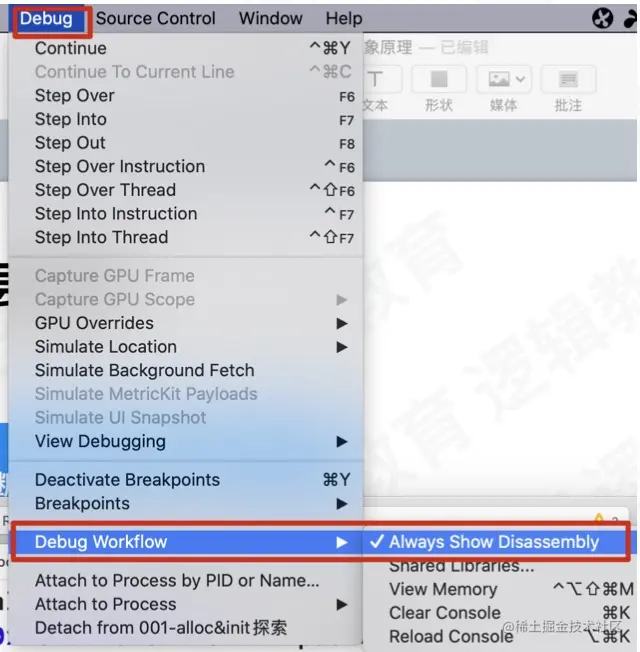
Task: Open the Help menu
Action: point(344,18)
